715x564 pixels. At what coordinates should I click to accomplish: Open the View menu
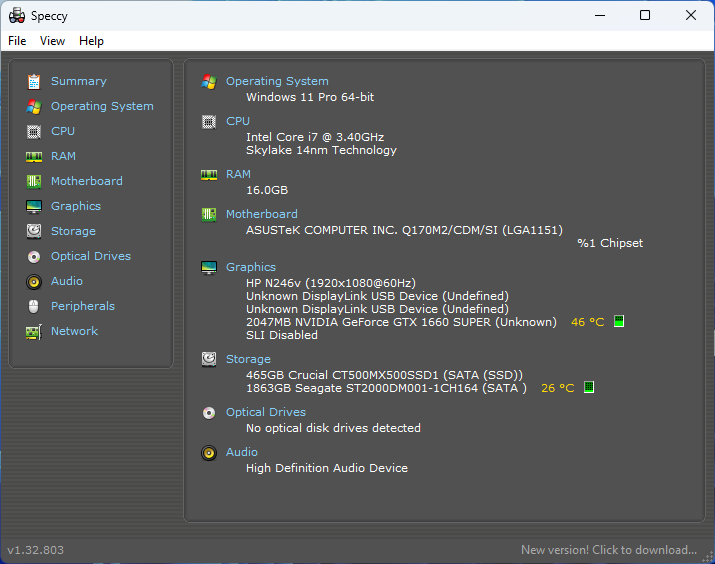coord(52,41)
